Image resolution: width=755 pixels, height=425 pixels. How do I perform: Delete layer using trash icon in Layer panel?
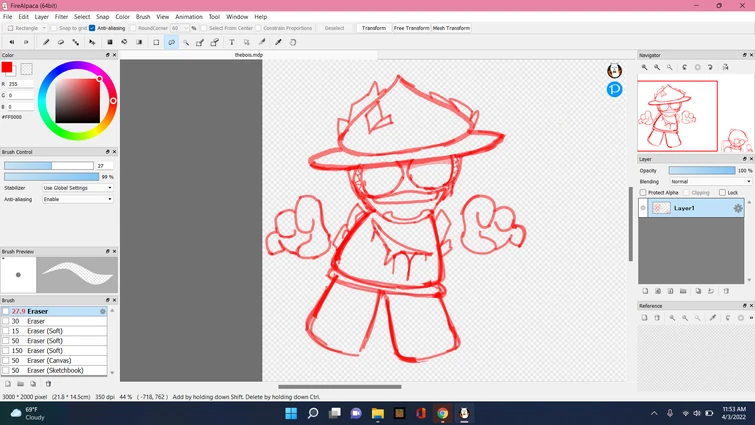[726, 291]
